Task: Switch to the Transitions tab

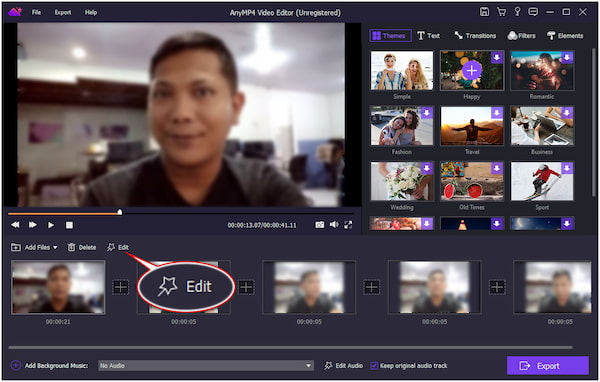Action: (x=475, y=36)
